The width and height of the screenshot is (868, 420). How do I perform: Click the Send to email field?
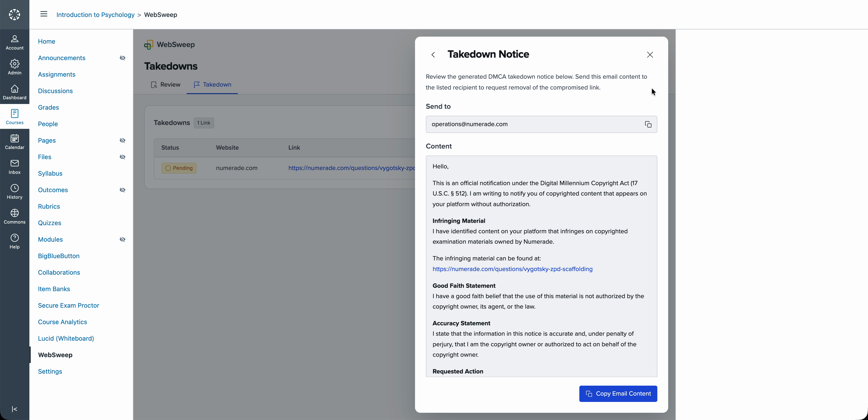click(541, 124)
